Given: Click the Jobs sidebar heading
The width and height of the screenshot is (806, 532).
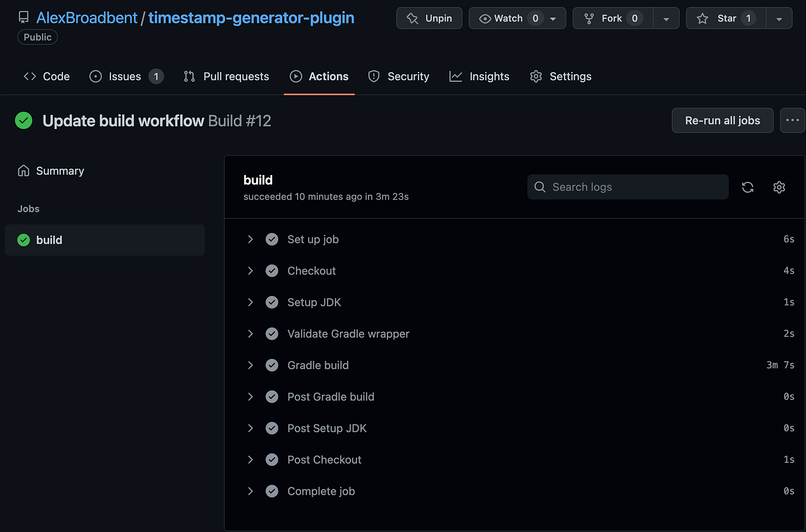Looking at the screenshot, I should click(28, 209).
